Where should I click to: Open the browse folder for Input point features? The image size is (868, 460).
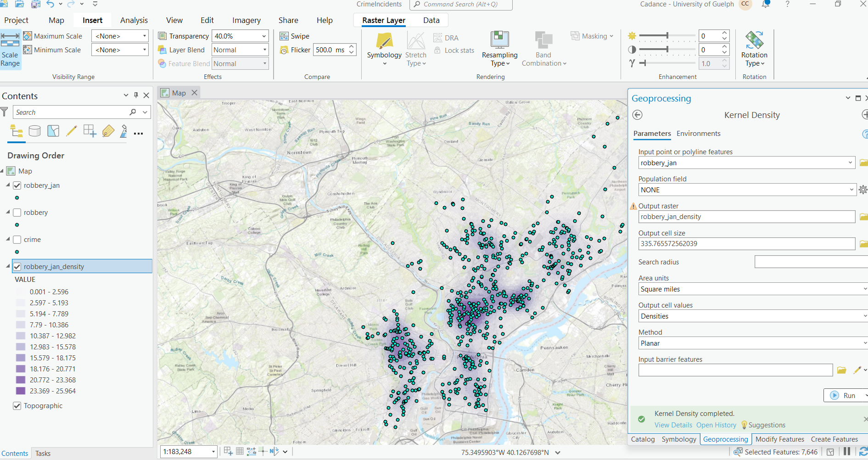point(863,163)
